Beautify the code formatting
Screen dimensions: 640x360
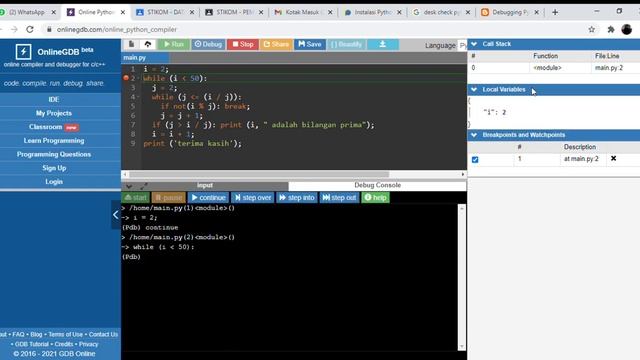coord(346,44)
